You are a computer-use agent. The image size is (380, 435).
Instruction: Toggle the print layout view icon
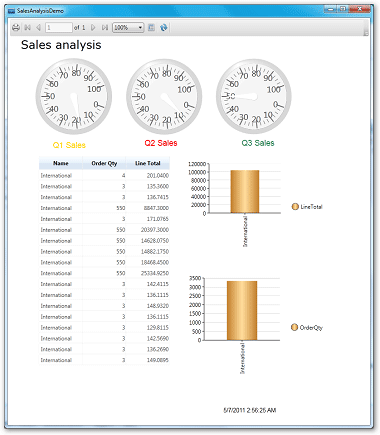151,28
